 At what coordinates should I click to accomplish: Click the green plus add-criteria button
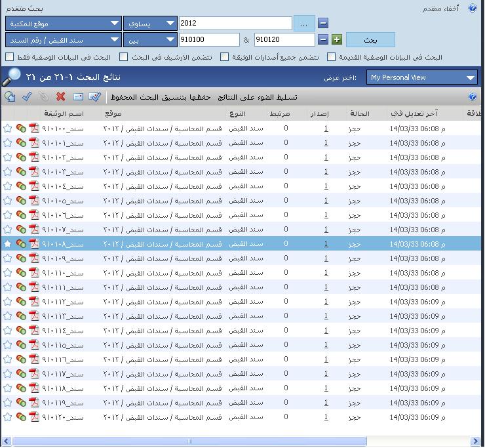[x=337, y=40]
